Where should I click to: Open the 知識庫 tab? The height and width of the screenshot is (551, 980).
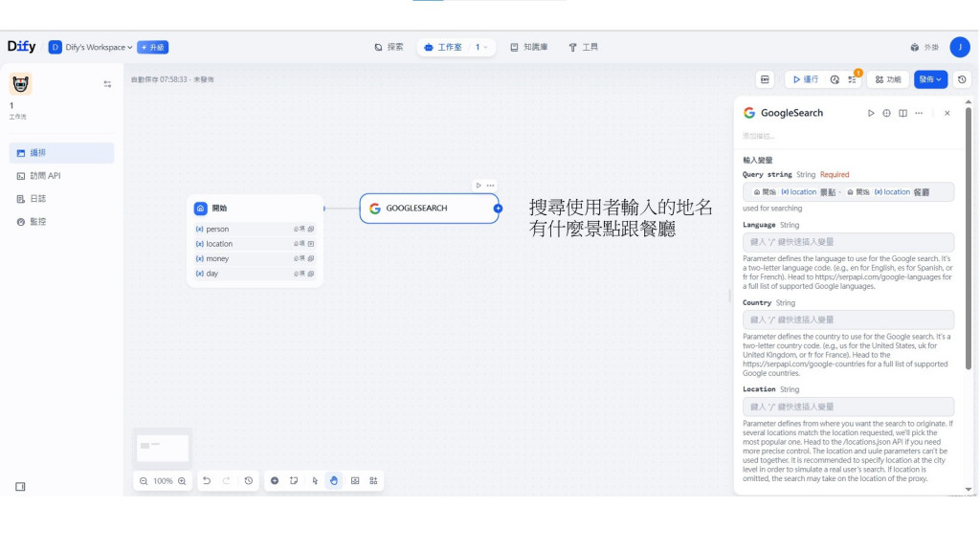528,47
